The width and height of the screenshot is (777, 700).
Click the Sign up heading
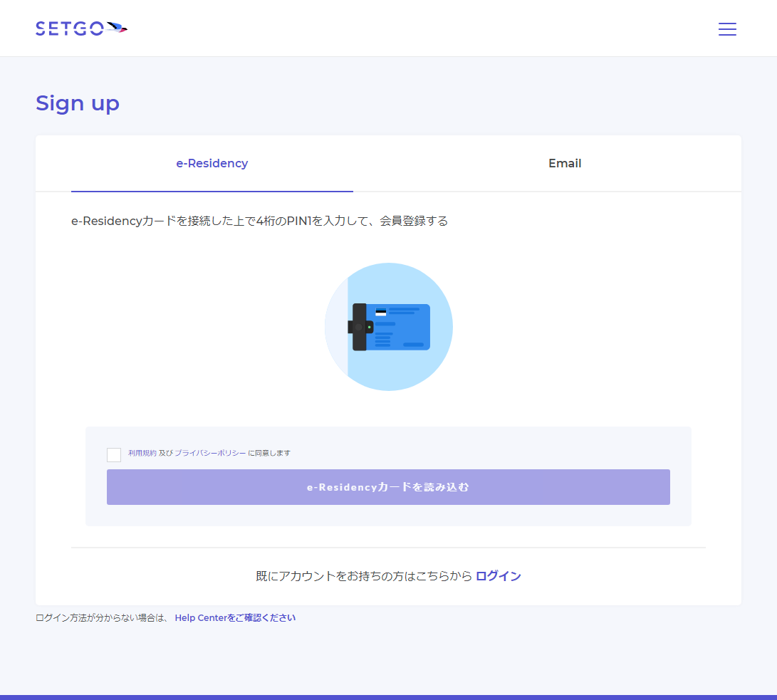coord(78,103)
